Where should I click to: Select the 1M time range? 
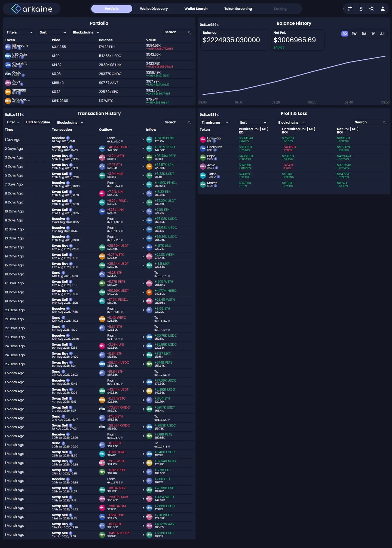pyautogui.click(x=364, y=34)
